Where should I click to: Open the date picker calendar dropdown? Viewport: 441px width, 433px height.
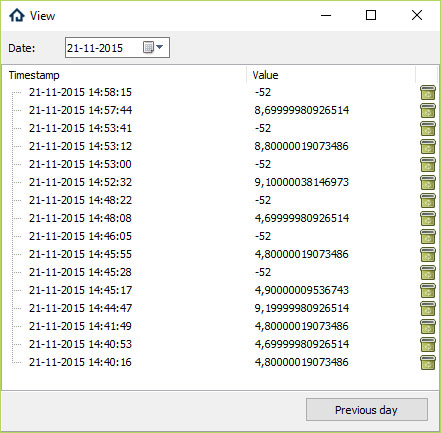pos(153,47)
